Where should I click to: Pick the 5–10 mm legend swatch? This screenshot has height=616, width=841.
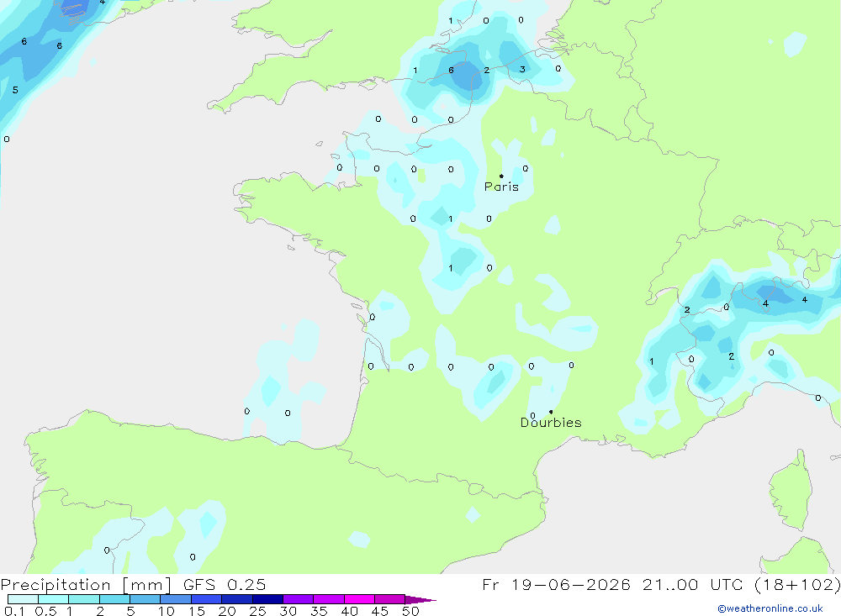click(x=145, y=599)
